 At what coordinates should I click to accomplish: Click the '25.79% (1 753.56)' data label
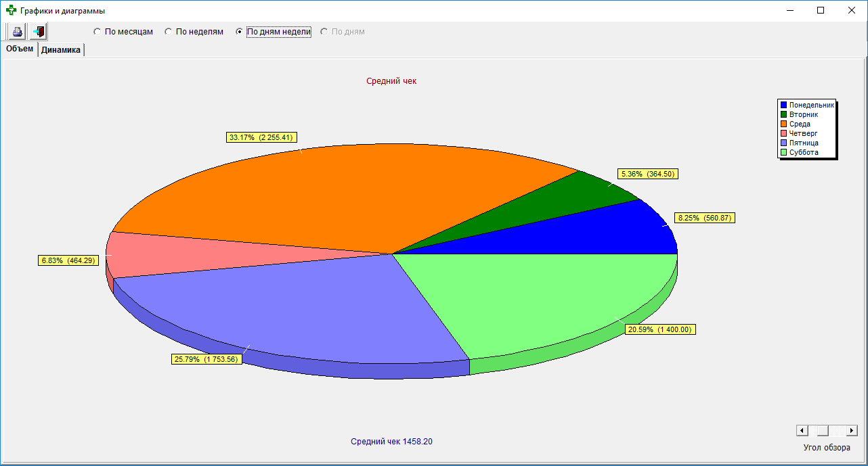point(207,359)
